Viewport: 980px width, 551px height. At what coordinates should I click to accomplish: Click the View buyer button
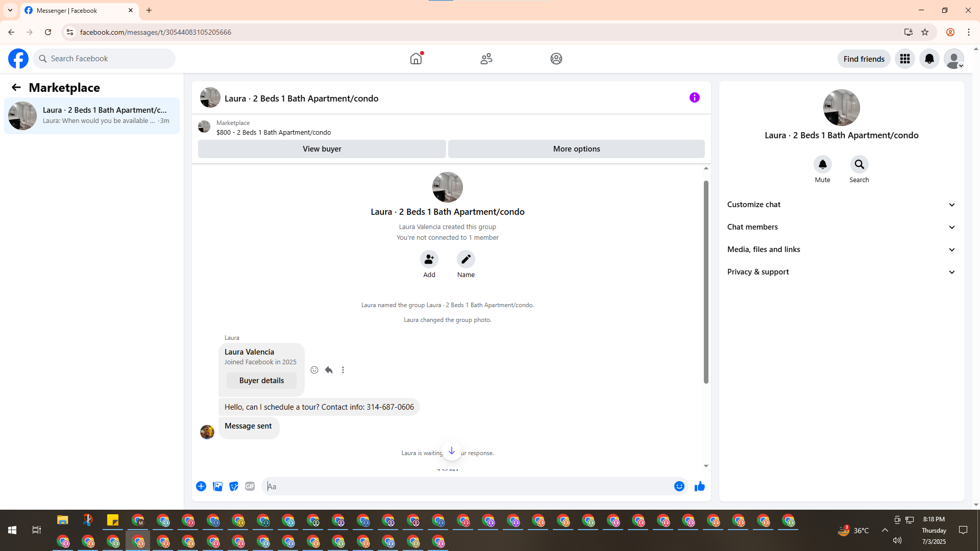click(322, 149)
